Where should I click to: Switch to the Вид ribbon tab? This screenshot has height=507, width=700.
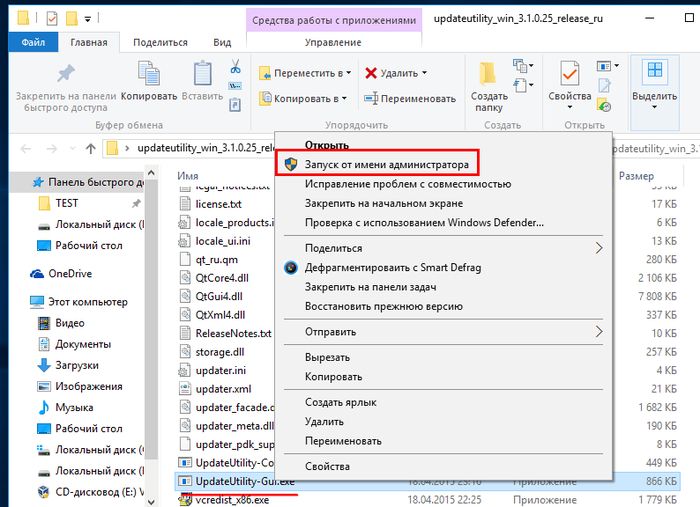click(x=222, y=43)
